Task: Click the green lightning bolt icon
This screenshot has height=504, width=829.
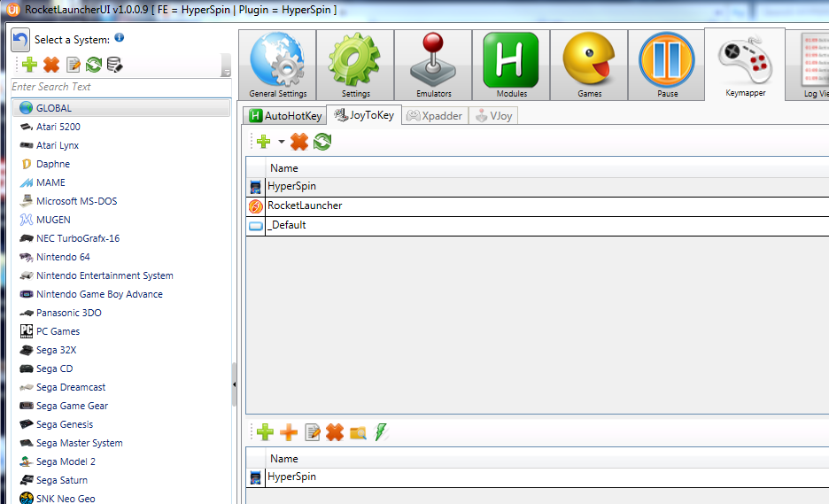Action: pos(381,432)
